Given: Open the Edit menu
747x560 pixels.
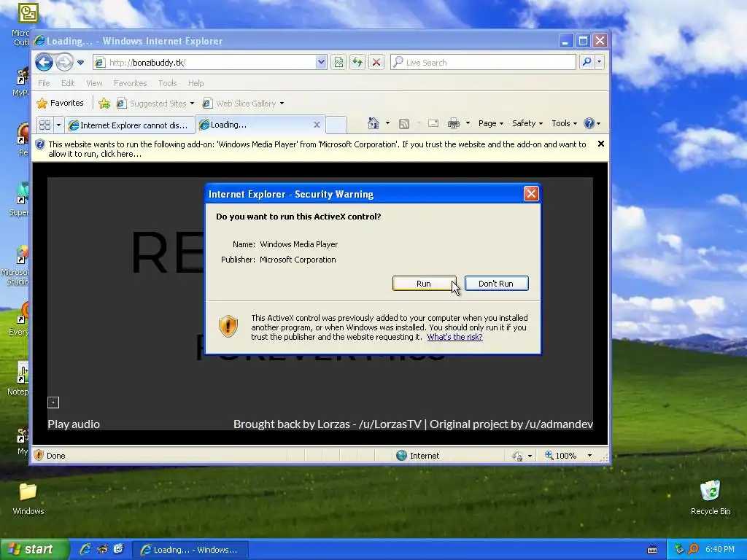Looking at the screenshot, I should (68, 83).
